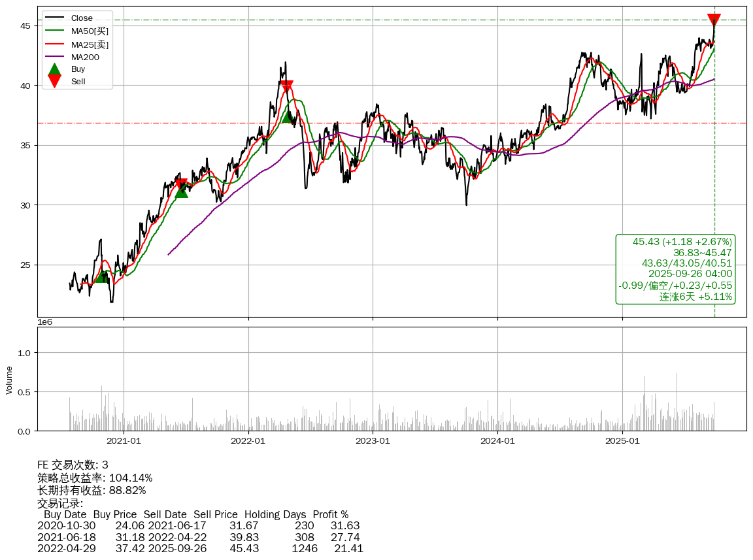The width and height of the screenshot is (753, 560).
Task: Select the Buy marker just after 2022-04
Action: point(287,116)
